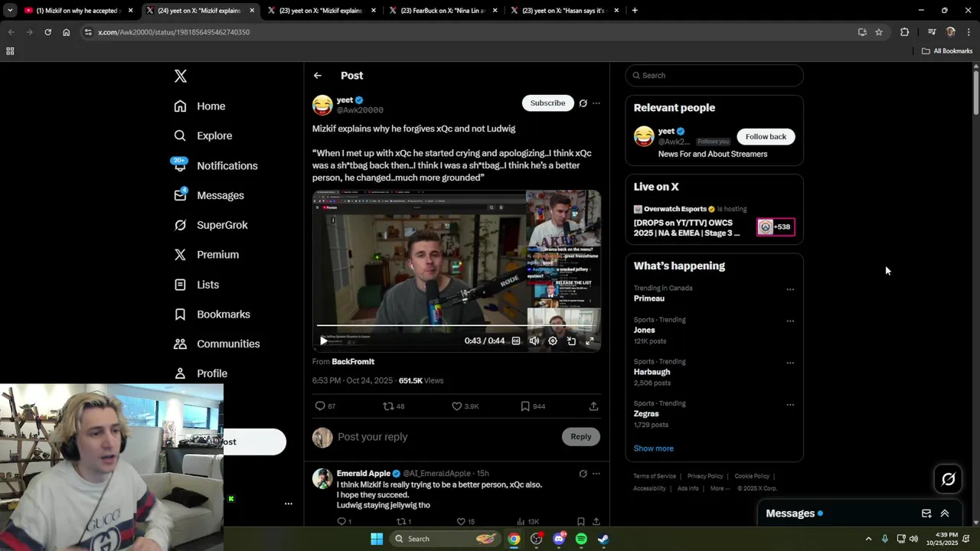980x551 pixels.
Task: Open Bookmarks in the X sidebar
Action: [212, 315]
